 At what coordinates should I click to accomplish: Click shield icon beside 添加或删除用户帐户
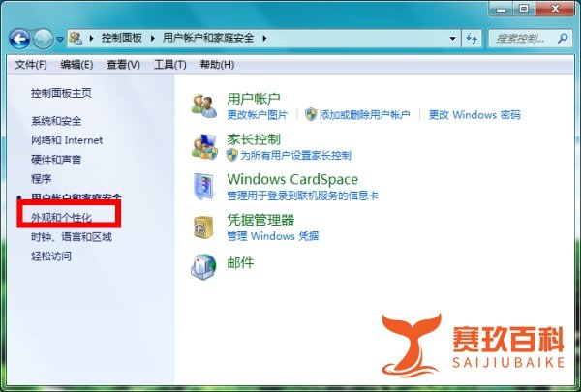pyautogui.click(x=311, y=114)
